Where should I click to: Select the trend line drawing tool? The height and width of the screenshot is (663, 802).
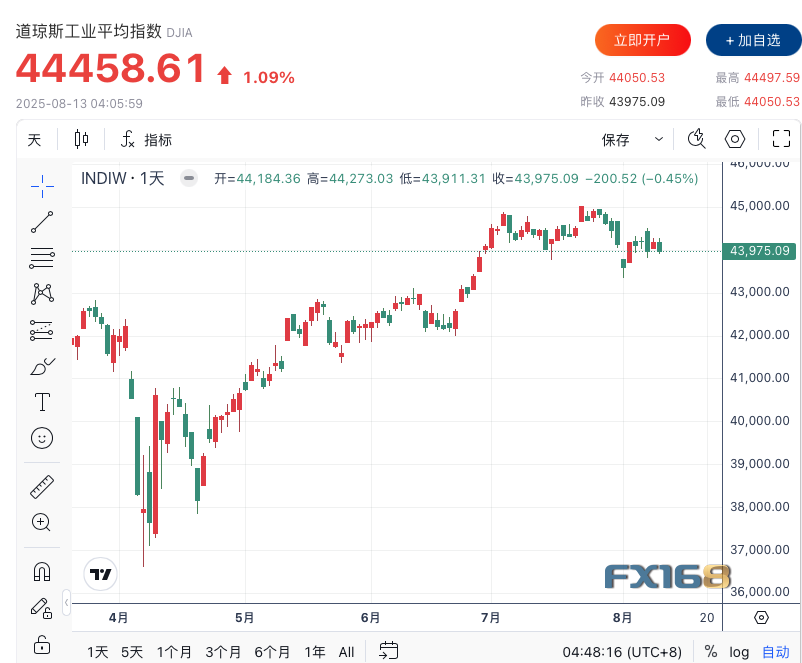tap(42, 221)
